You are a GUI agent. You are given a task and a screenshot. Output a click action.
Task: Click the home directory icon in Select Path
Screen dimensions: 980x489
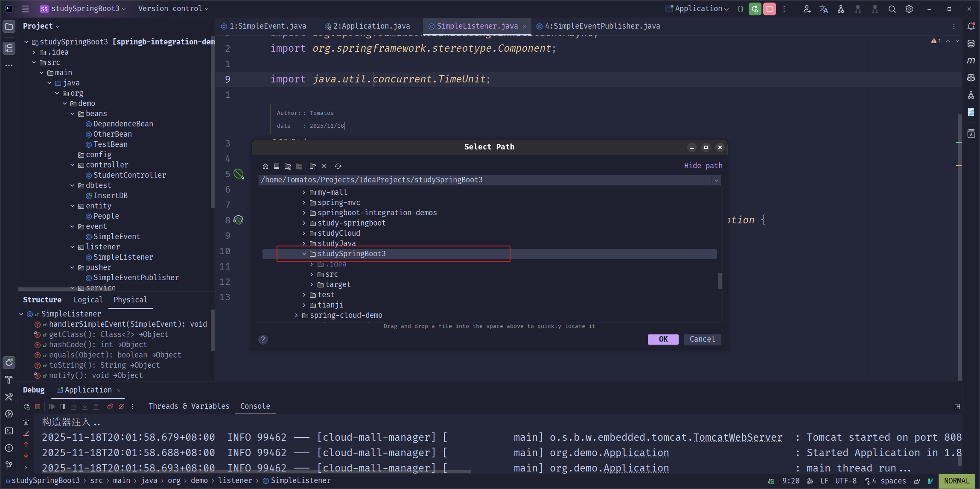265,166
